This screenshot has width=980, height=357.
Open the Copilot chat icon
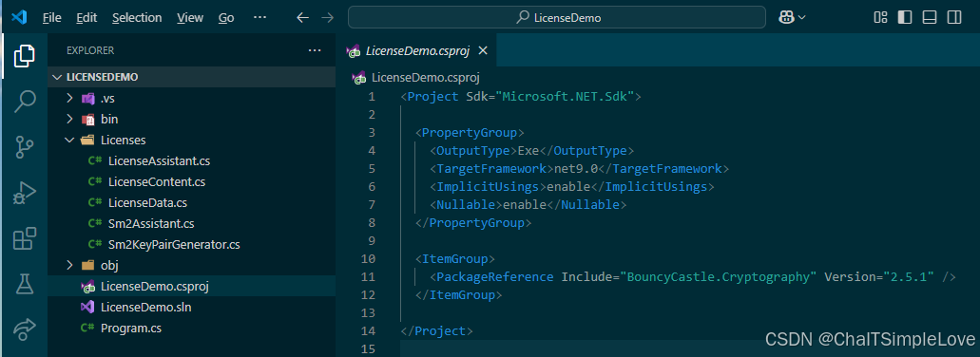pos(786,17)
